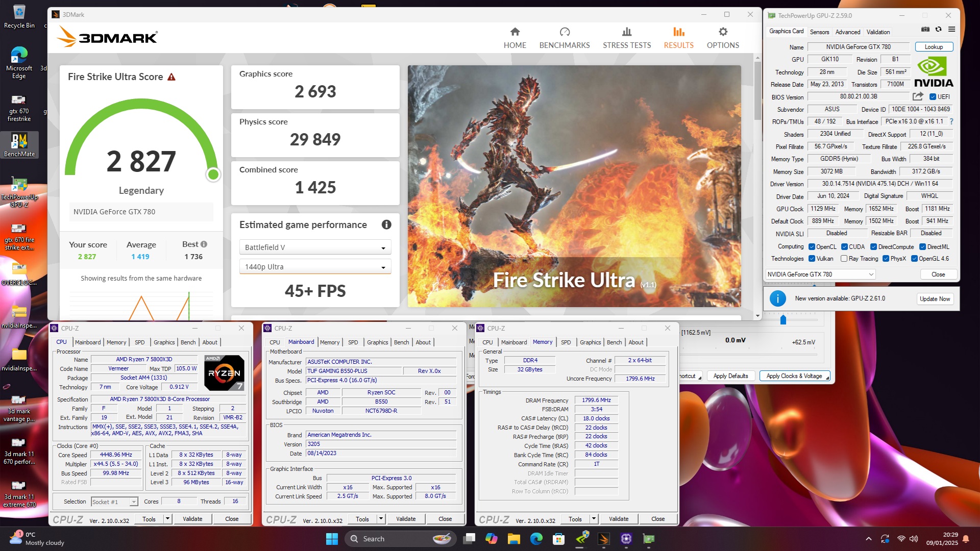Click Close in the CPU-Z CPU window
Viewport: 980px width, 551px height.
click(x=232, y=519)
